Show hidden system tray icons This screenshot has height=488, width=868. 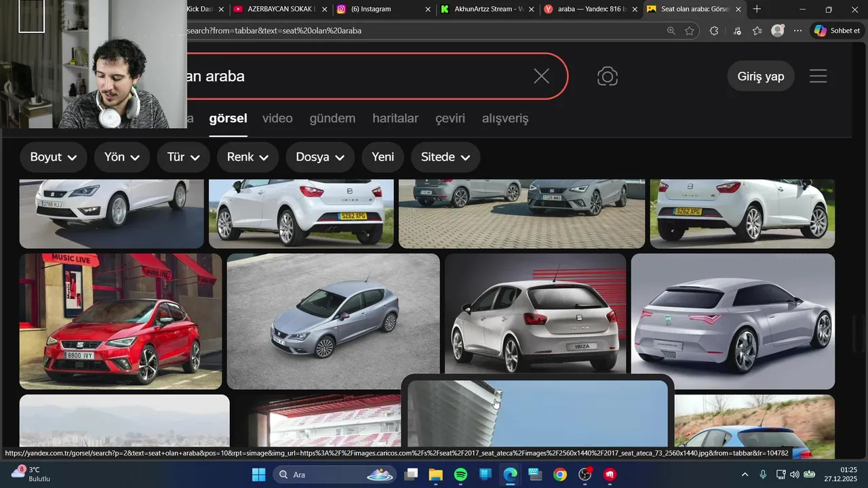[x=745, y=474]
